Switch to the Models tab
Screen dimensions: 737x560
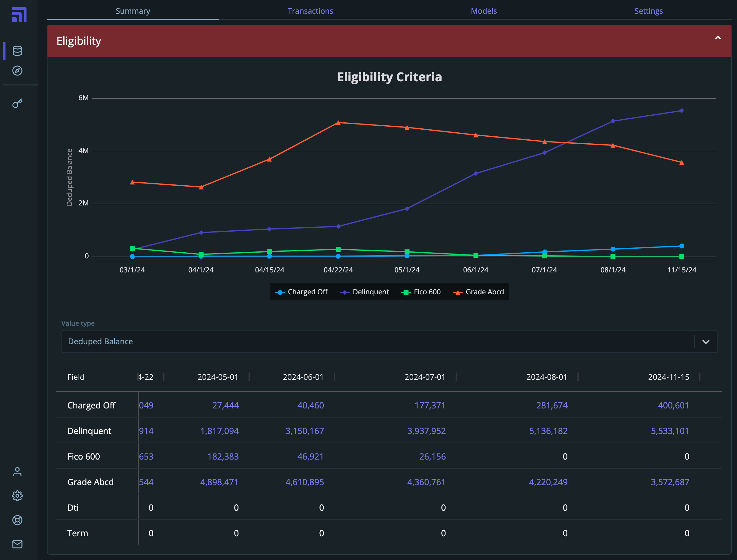tap(484, 11)
